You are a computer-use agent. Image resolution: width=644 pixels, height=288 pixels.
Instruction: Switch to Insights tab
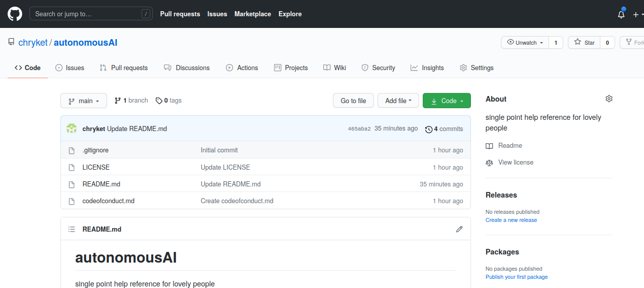tap(427, 68)
